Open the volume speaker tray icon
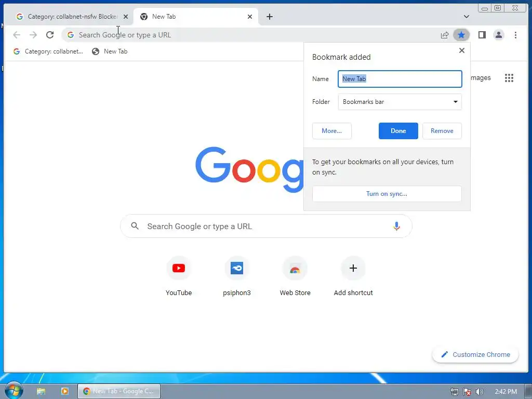 (x=480, y=392)
